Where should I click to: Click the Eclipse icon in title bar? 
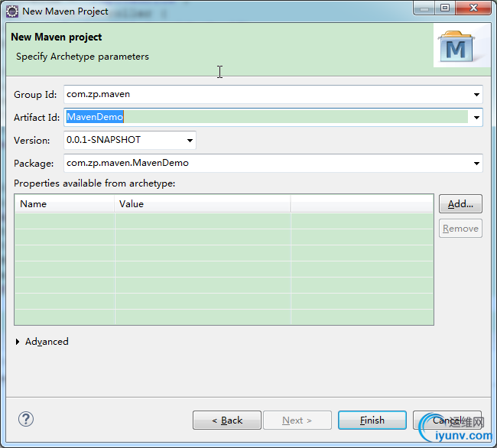tap(12, 11)
